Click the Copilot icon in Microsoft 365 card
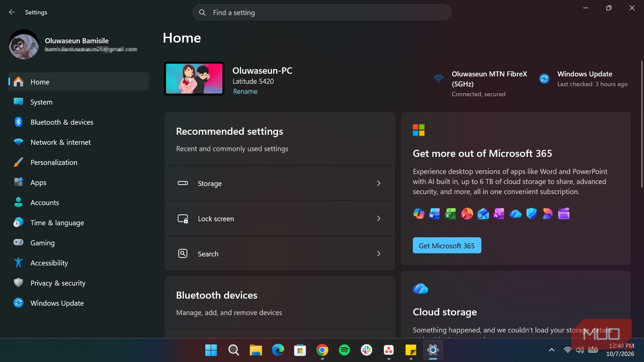This screenshot has width=644, height=362. 419,214
